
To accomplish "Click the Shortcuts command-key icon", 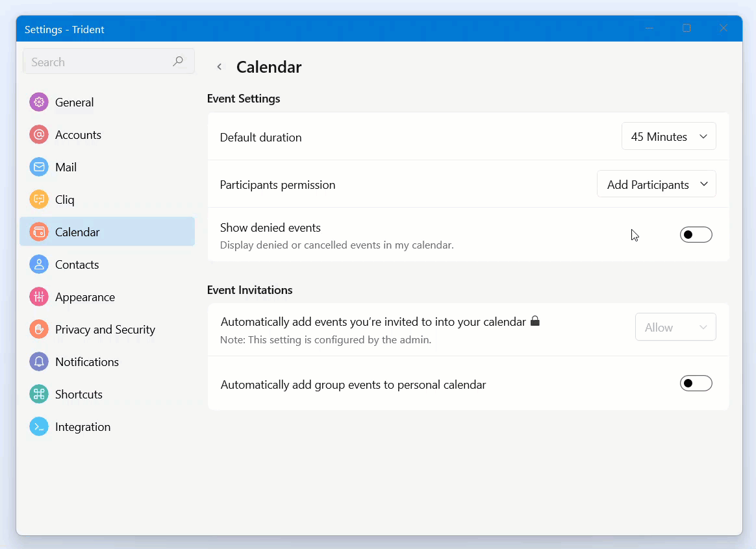I will (39, 395).
